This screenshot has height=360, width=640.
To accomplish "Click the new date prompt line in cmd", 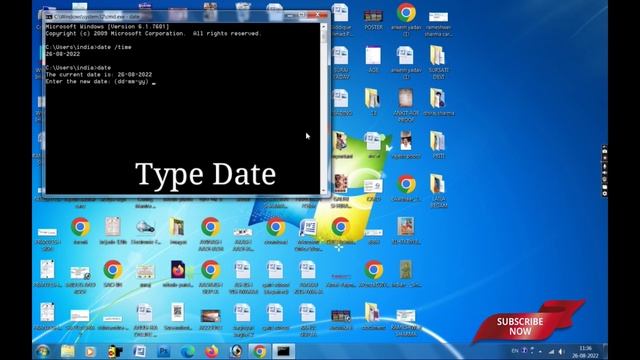I will pos(100,82).
